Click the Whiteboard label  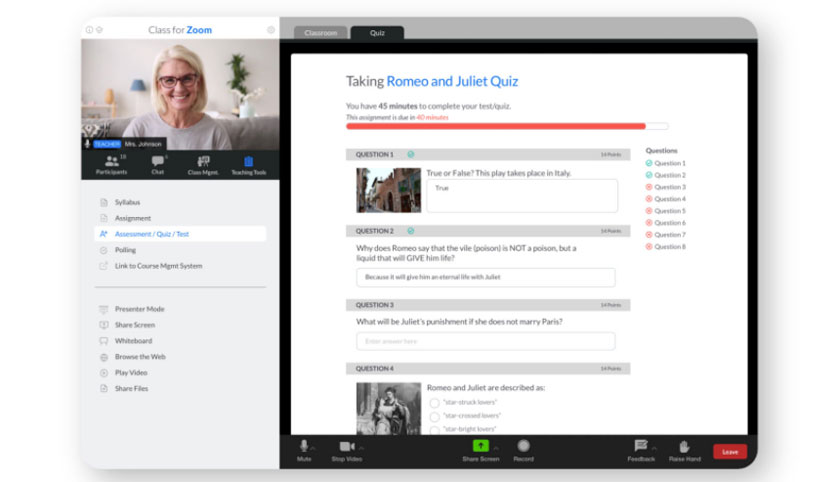click(133, 341)
